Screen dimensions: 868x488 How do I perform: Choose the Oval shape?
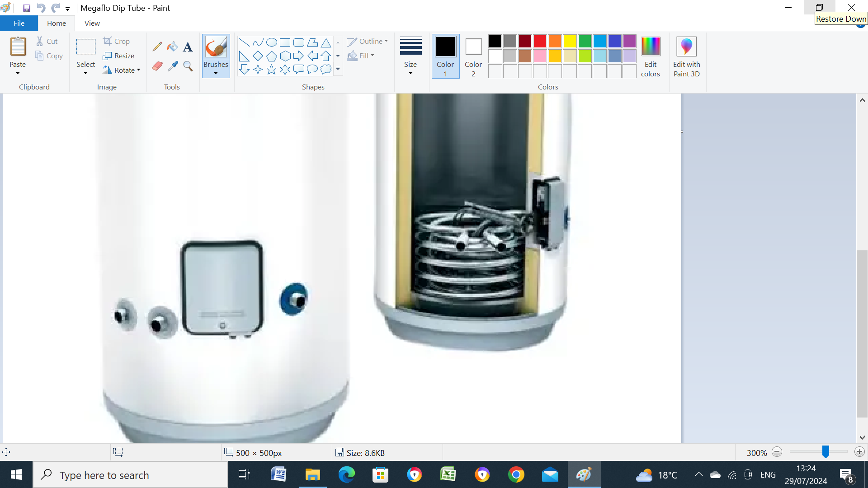tap(271, 43)
